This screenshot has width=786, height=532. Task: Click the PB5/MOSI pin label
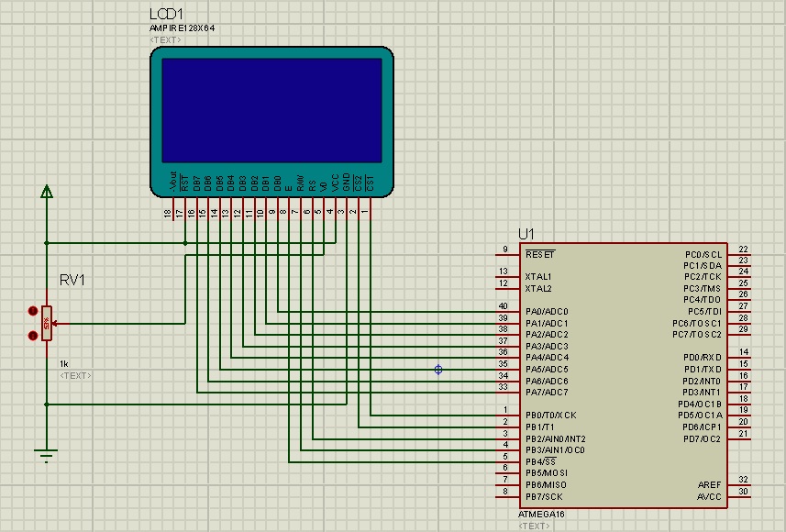tap(547, 473)
